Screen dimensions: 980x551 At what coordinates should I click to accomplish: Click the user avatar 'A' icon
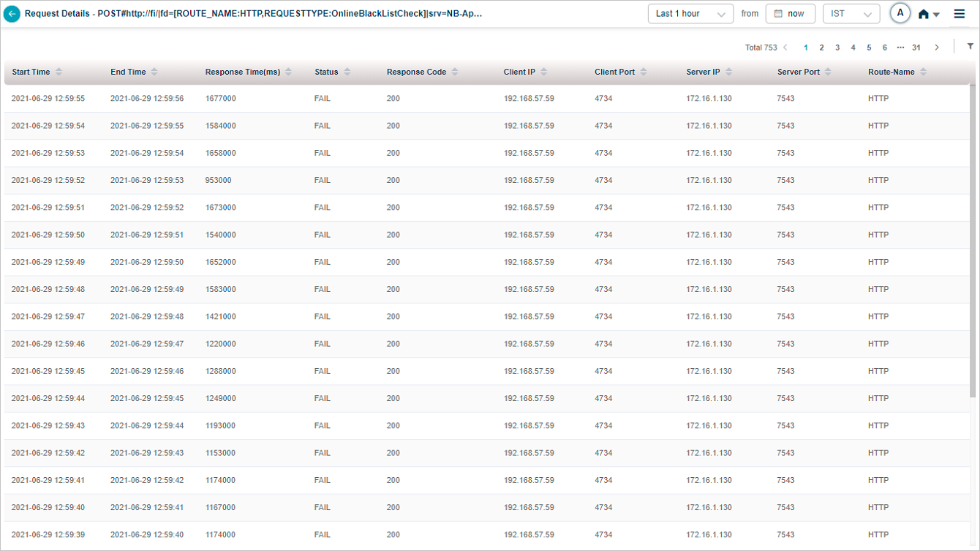[x=900, y=13]
